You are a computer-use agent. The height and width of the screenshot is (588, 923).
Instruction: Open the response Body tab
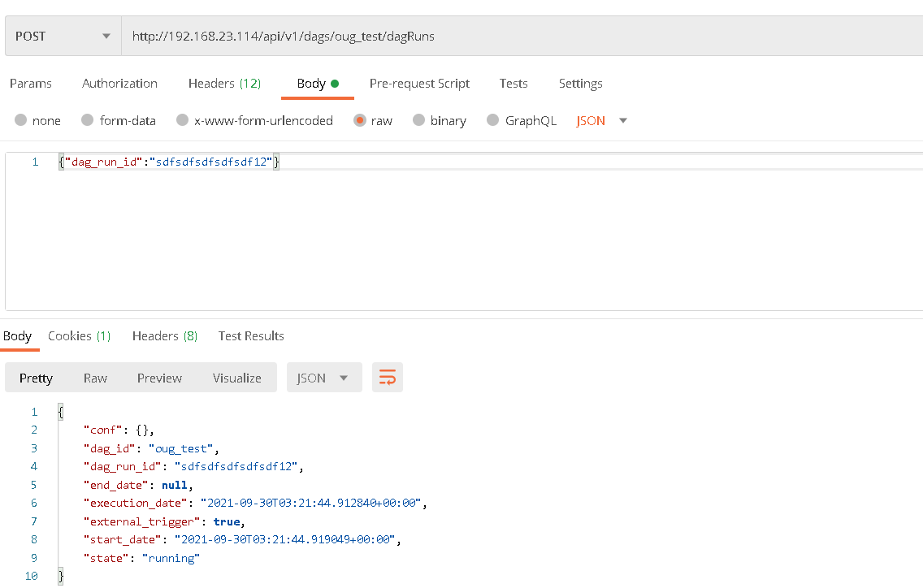(x=17, y=336)
